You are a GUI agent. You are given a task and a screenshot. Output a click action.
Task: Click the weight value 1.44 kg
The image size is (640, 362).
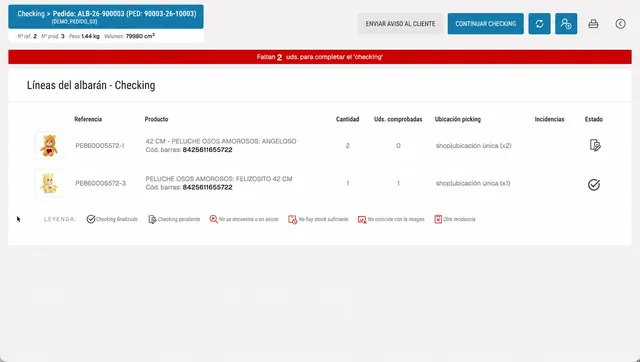90,36
